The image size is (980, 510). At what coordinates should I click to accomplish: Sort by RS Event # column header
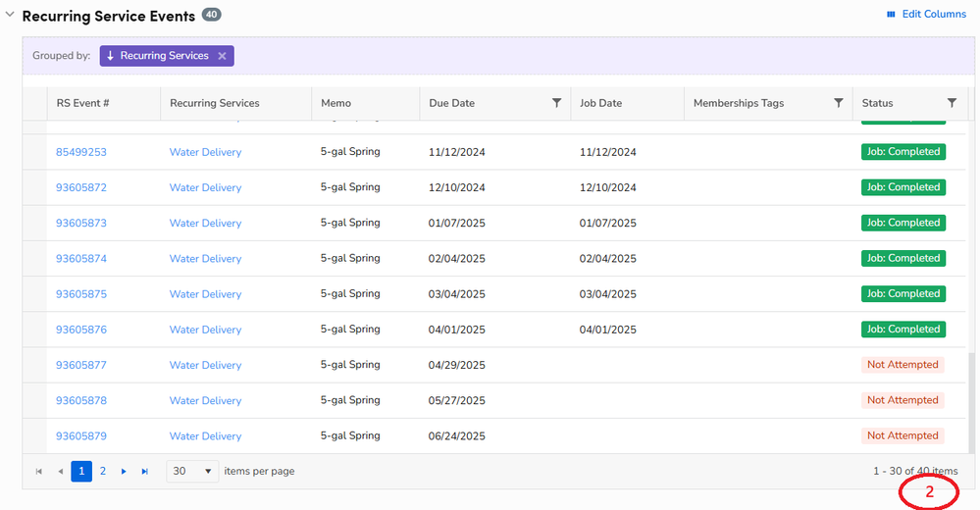pos(82,103)
